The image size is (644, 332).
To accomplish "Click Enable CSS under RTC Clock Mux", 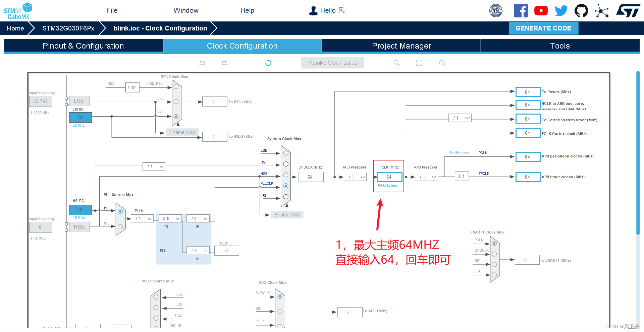I will click(x=182, y=132).
